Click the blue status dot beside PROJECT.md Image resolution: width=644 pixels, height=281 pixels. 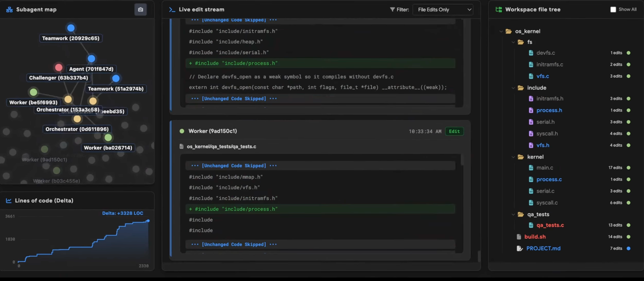click(x=629, y=248)
